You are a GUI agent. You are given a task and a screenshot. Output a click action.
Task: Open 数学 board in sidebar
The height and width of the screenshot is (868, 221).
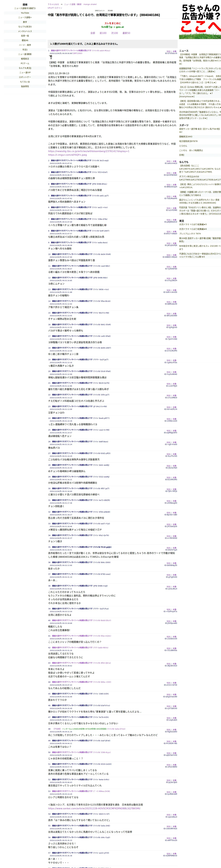25,22
